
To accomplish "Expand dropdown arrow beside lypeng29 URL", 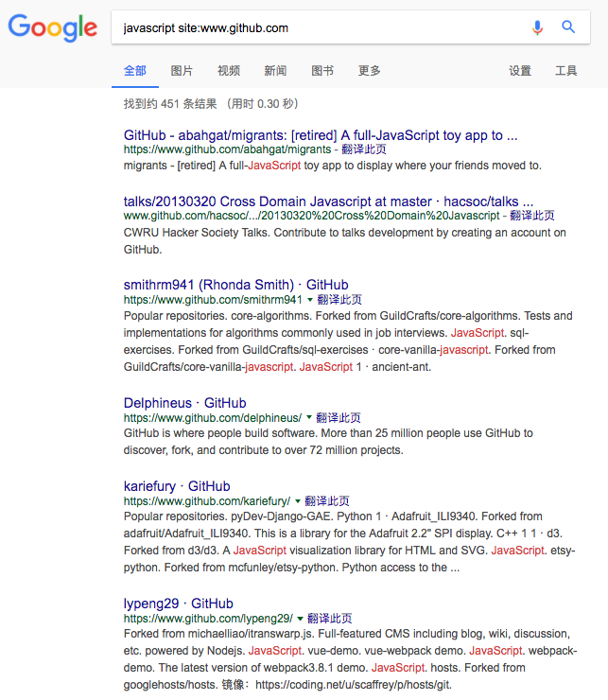I will click(x=300, y=619).
